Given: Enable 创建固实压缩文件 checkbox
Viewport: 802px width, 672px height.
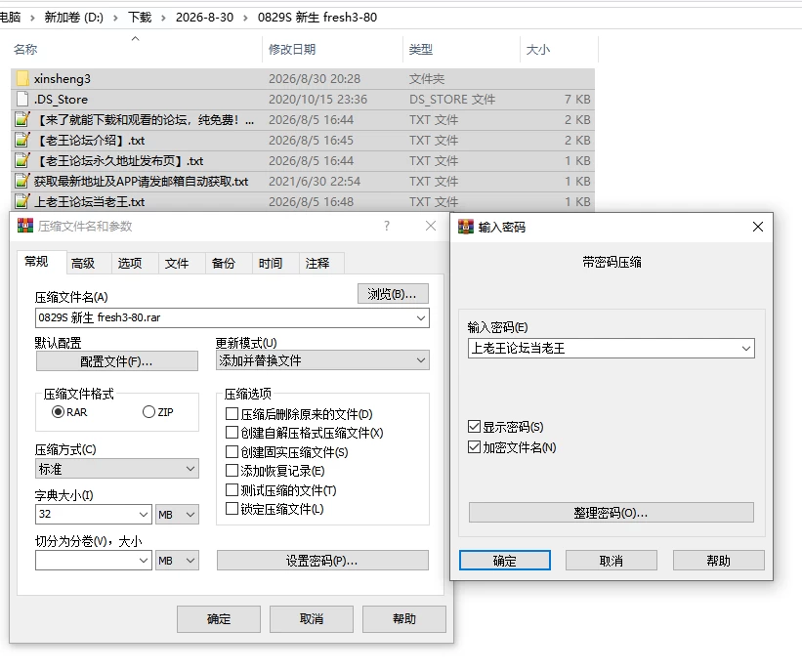Looking at the screenshot, I should point(232,451).
